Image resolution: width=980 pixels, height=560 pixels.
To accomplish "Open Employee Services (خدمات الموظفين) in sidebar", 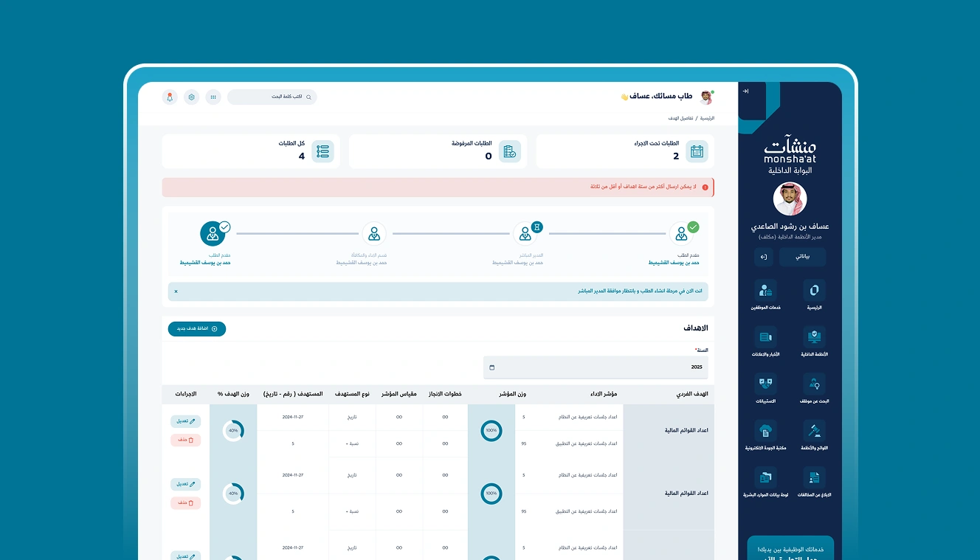I will click(x=765, y=291).
